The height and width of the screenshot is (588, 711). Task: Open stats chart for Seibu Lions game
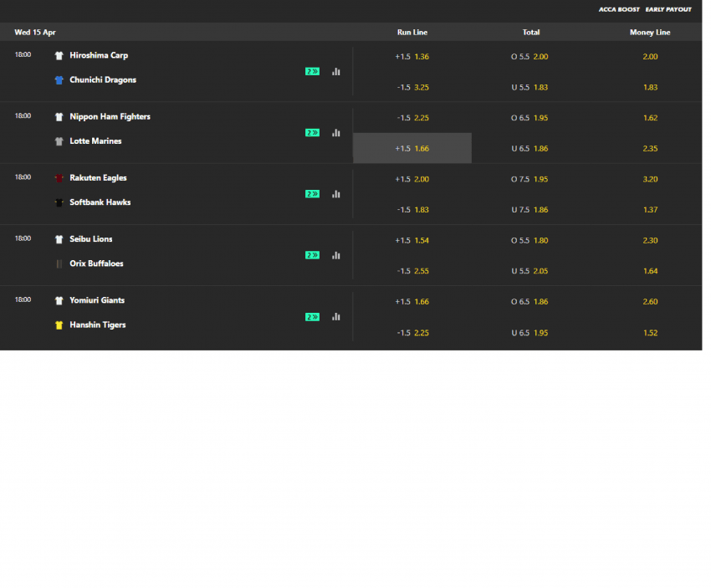coord(335,255)
